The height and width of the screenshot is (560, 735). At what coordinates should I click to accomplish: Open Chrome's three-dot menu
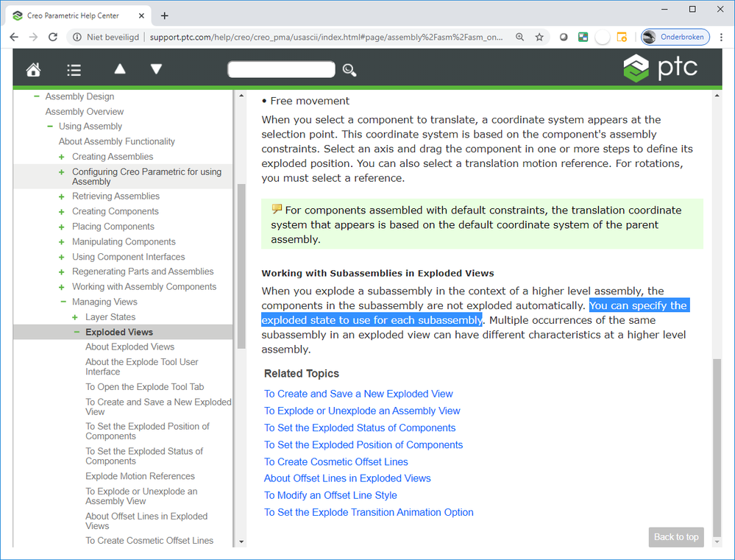coord(721,37)
